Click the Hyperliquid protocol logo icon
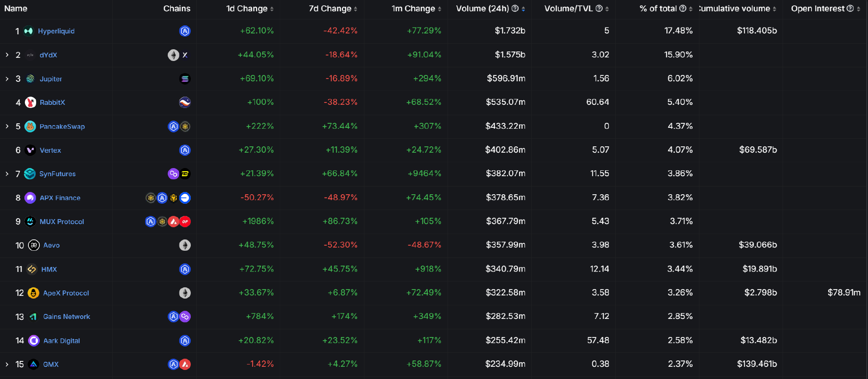 (28, 31)
